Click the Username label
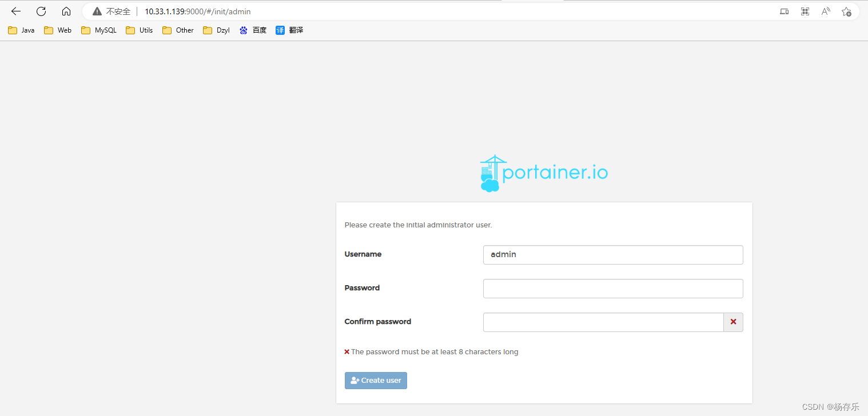Screen dimensions: 868x416 pos(363,254)
